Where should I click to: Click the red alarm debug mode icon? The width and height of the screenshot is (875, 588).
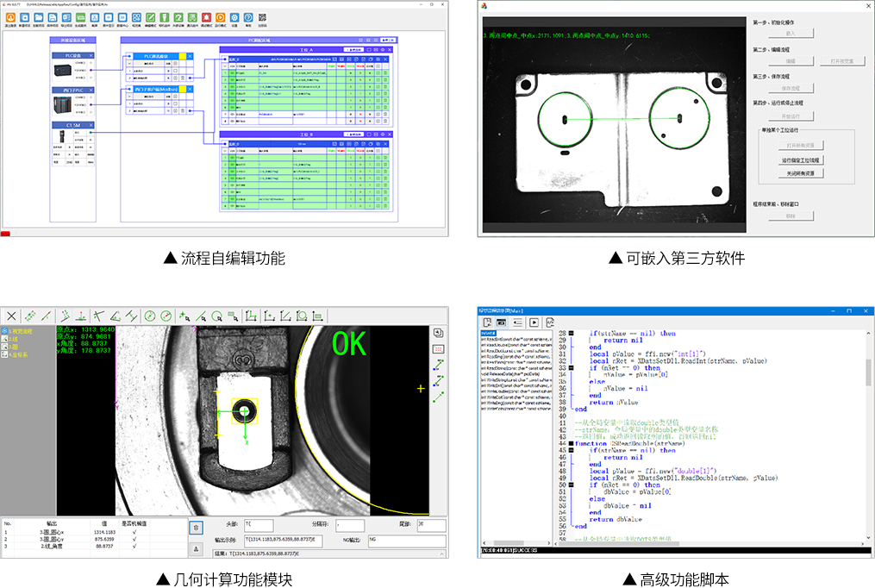pos(207,18)
